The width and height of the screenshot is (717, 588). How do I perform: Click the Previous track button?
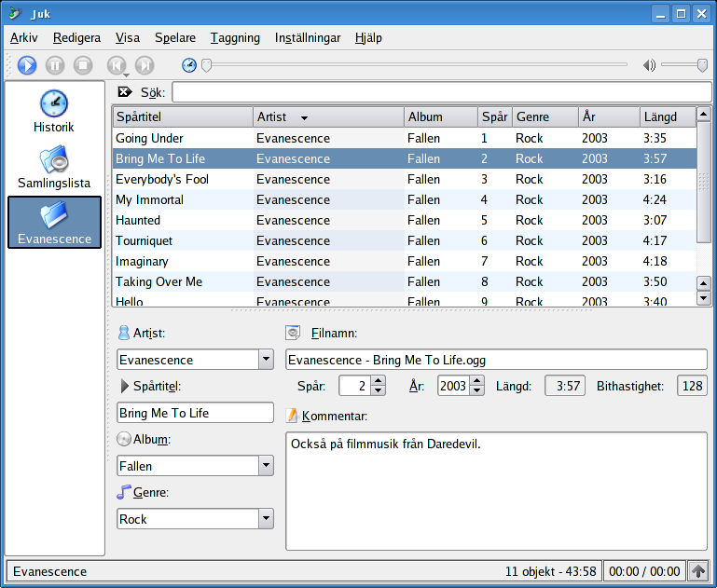click(x=117, y=65)
